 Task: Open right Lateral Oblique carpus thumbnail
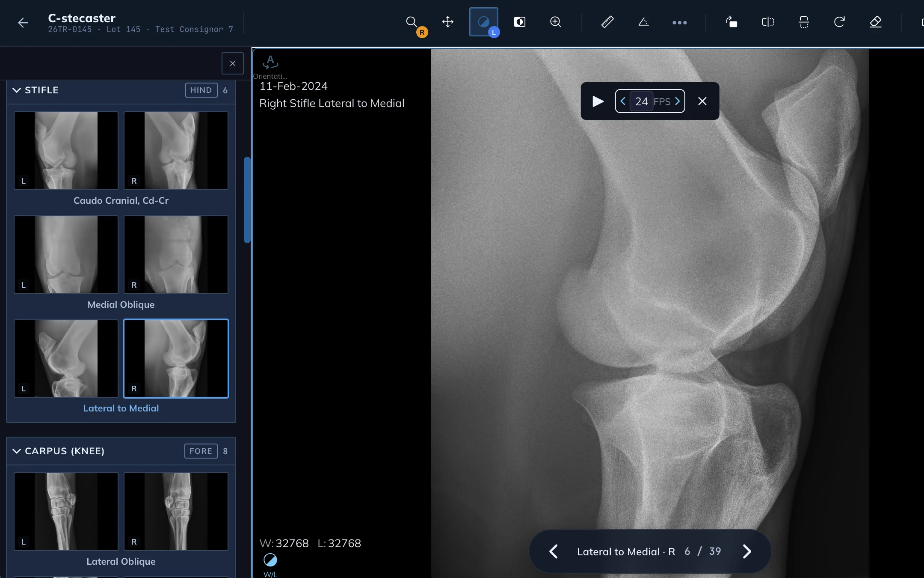click(x=176, y=511)
